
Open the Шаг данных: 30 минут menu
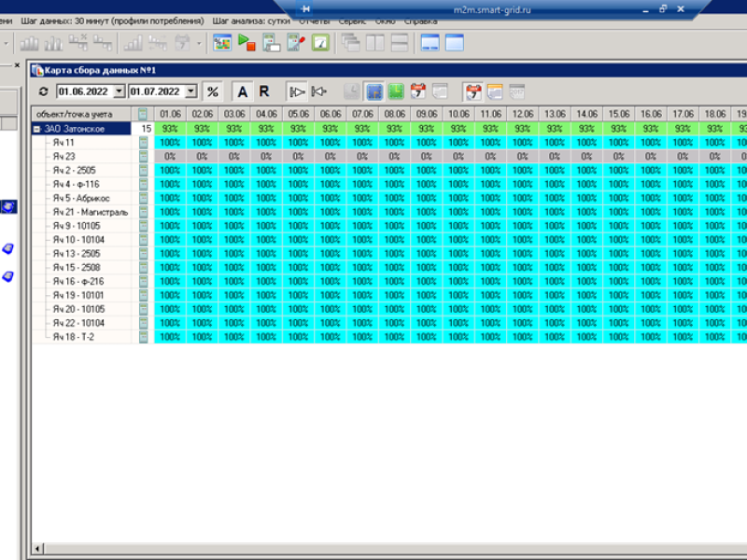pyautogui.click(x=112, y=21)
